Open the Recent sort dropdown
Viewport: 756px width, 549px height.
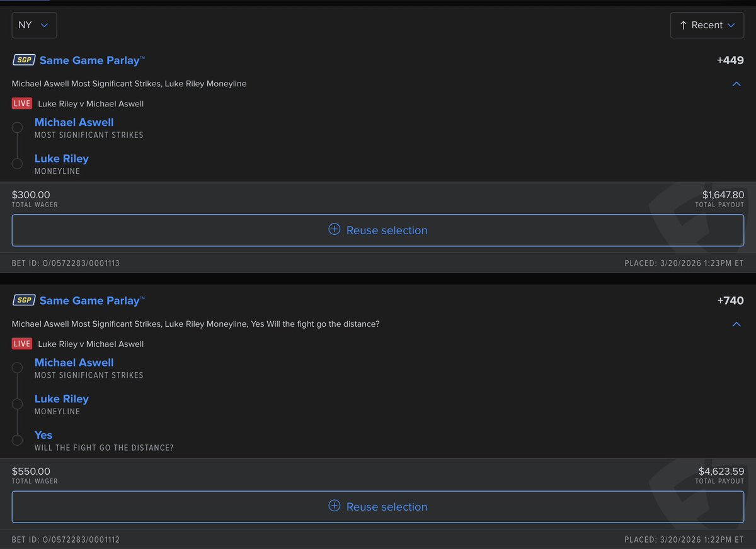click(x=707, y=25)
